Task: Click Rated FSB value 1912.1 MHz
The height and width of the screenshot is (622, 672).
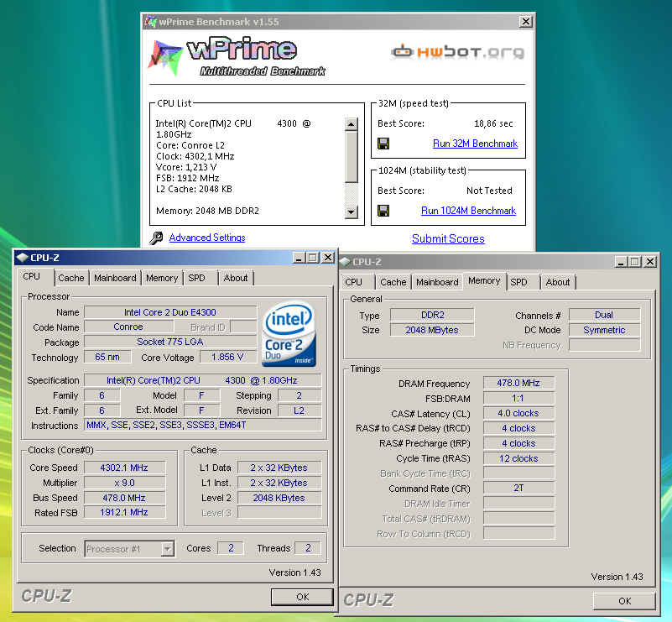Action: point(124,512)
